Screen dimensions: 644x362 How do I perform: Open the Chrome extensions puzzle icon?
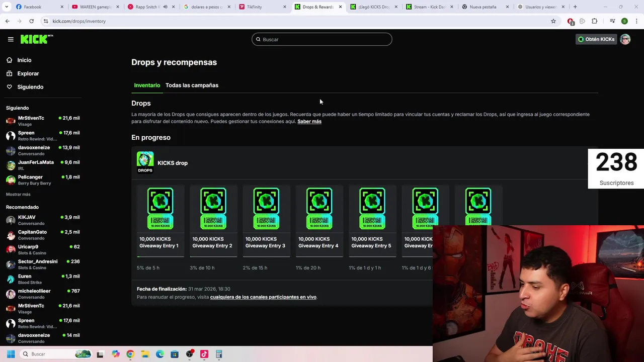[x=595, y=21]
